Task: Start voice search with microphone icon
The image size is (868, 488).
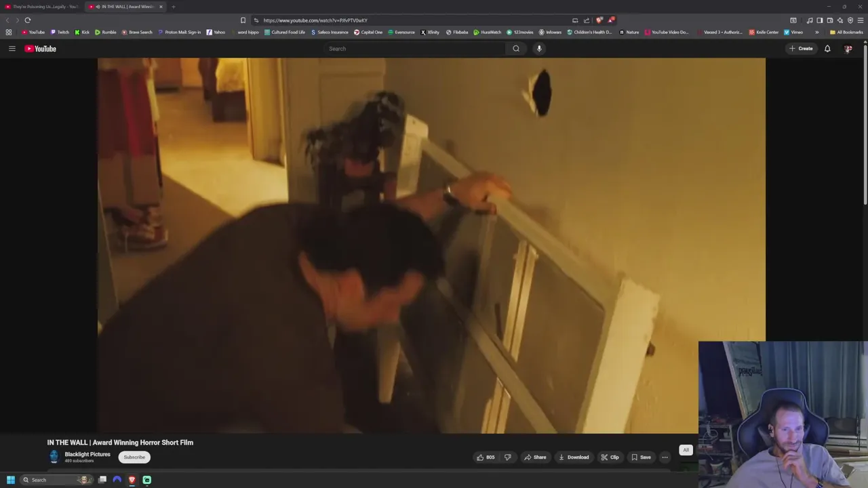Action: [x=539, y=48]
